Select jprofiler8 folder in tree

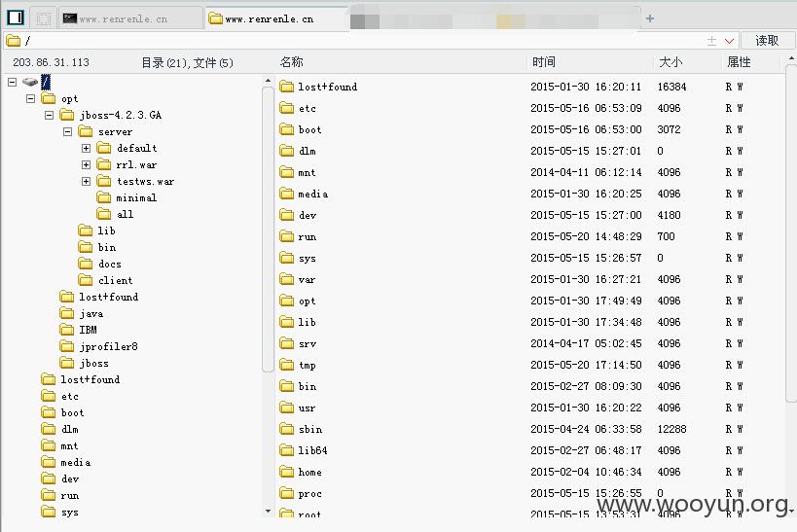98,346
